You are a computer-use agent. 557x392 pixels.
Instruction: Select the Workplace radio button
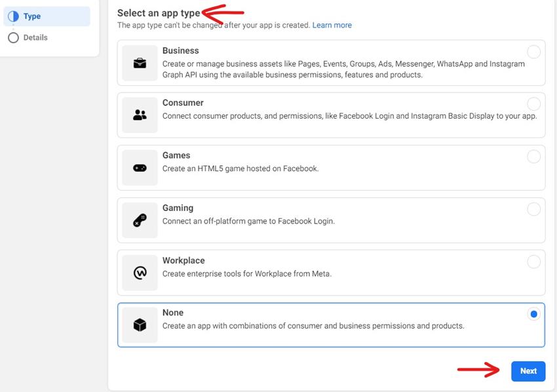pos(534,260)
